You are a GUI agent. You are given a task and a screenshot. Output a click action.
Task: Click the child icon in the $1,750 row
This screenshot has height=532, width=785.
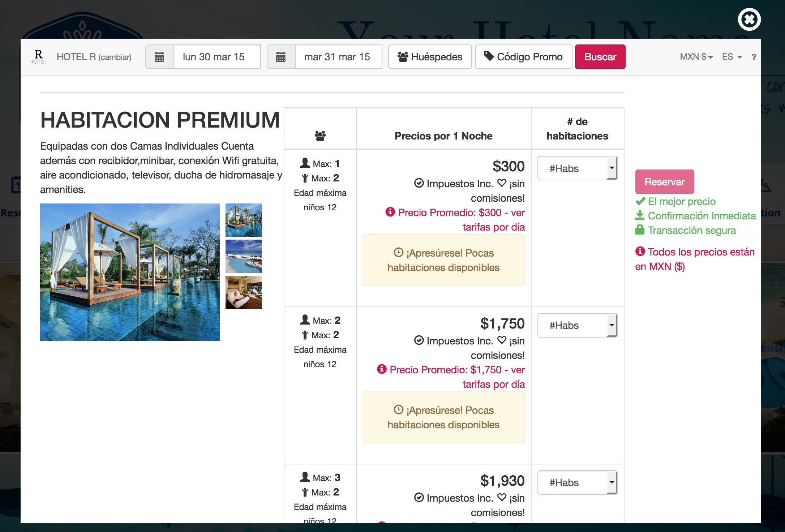click(x=305, y=335)
